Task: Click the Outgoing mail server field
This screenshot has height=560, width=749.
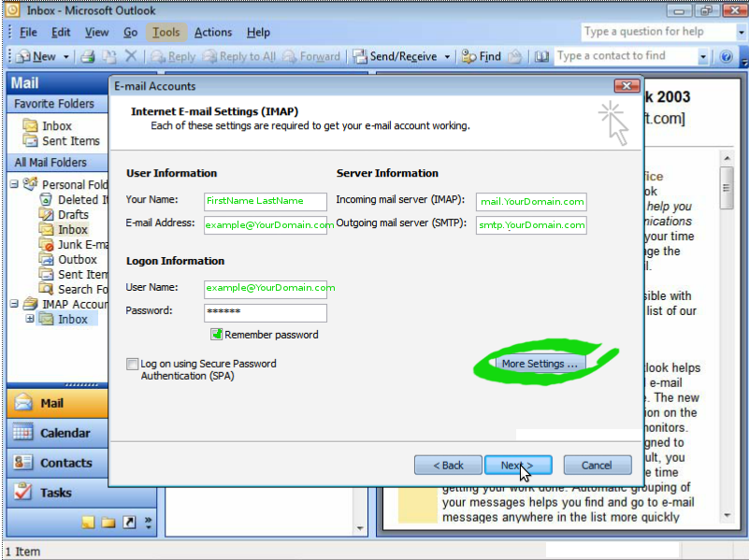Action: pyautogui.click(x=531, y=225)
